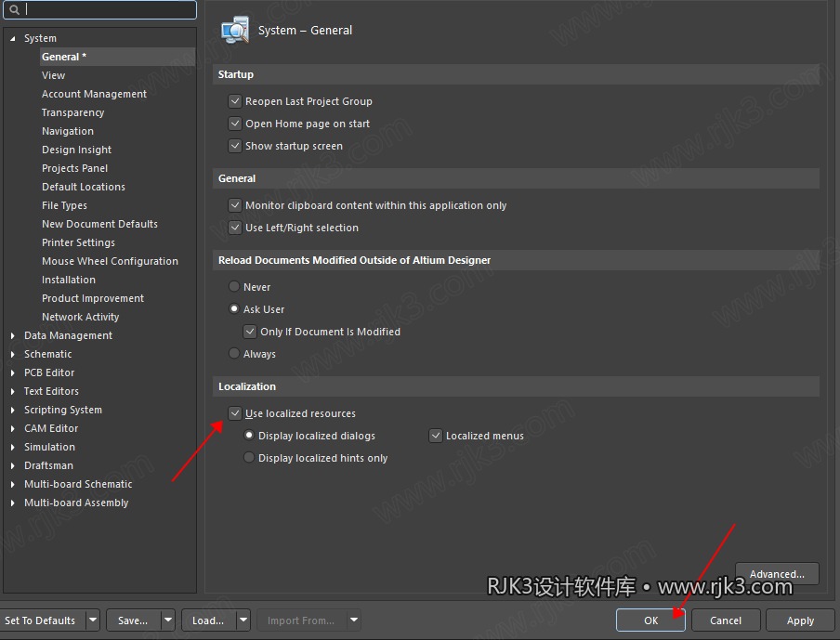Click the Save... button
The image size is (840, 640).
pos(134,620)
